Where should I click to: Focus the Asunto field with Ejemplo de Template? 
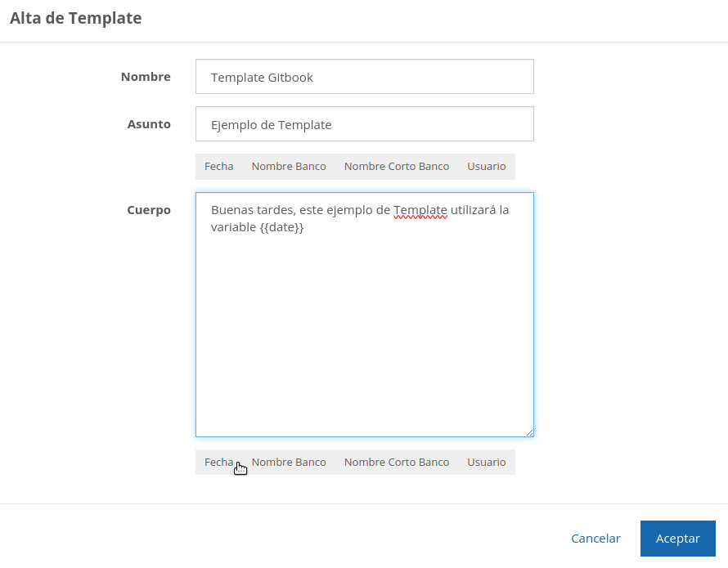364,124
